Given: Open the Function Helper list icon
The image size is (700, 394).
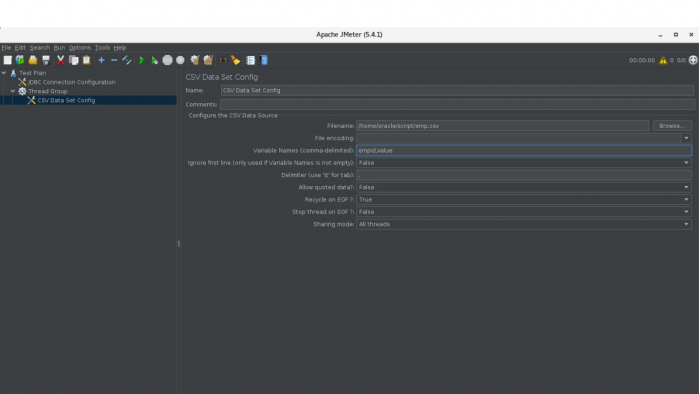Looking at the screenshot, I should 250,60.
